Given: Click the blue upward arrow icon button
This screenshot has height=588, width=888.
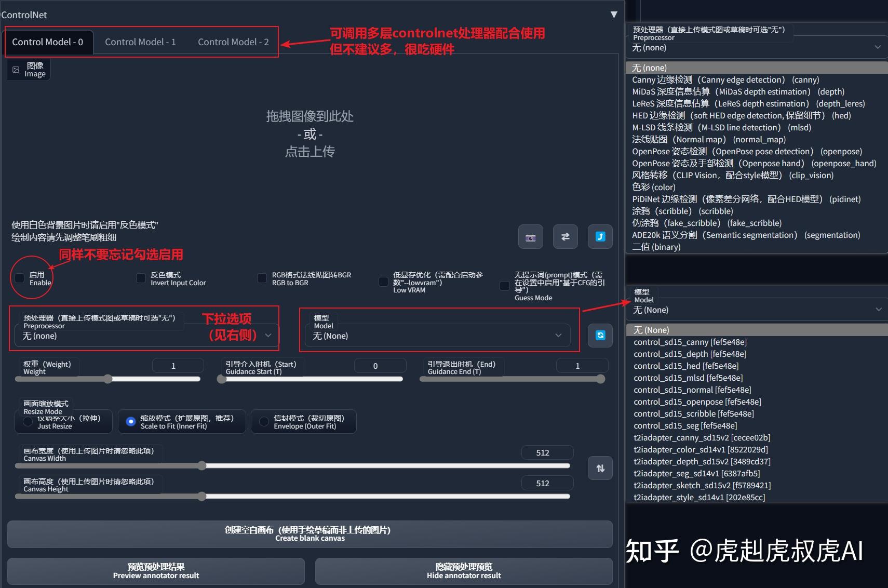Looking at the screenshot, I should [x=600, y=237].
